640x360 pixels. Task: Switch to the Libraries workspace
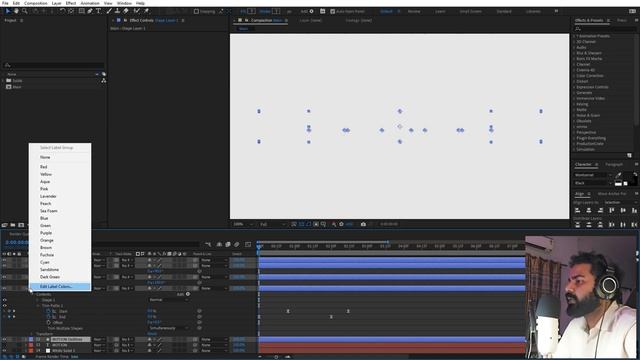point(533,11)
